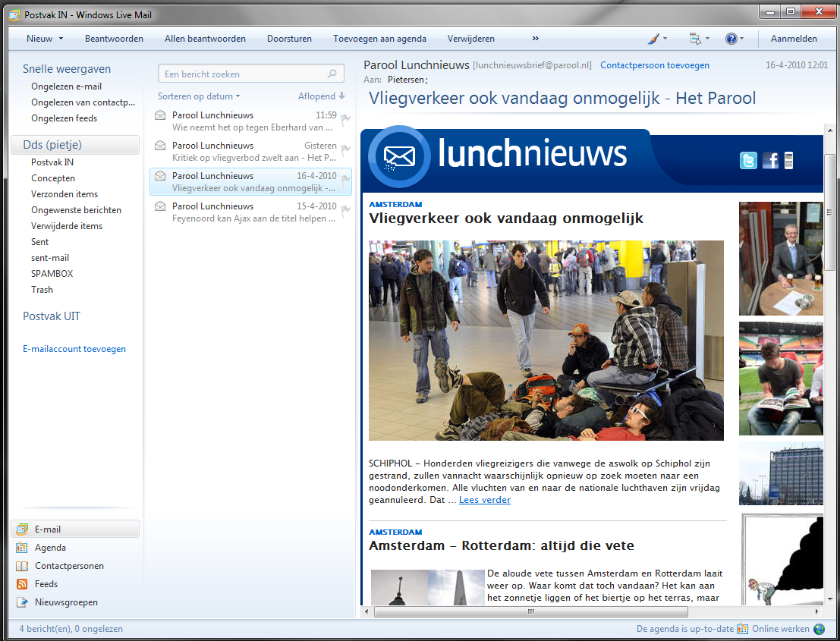Click Verwijderen in the toolbar
Viewport: 840px width, 641px height.
(471, 39)
